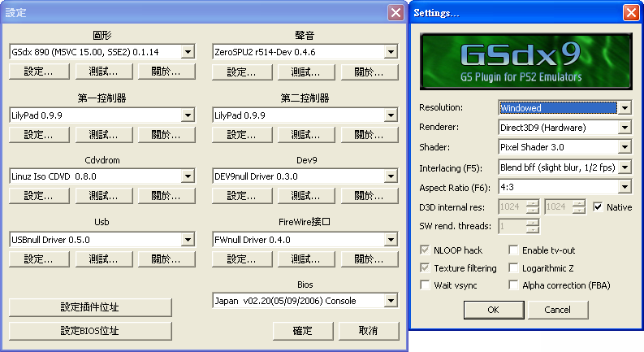The width and height of the screenshot is (644, 352).
Task: Click the 測試... button under 聲音
Action: click(306, 72)
